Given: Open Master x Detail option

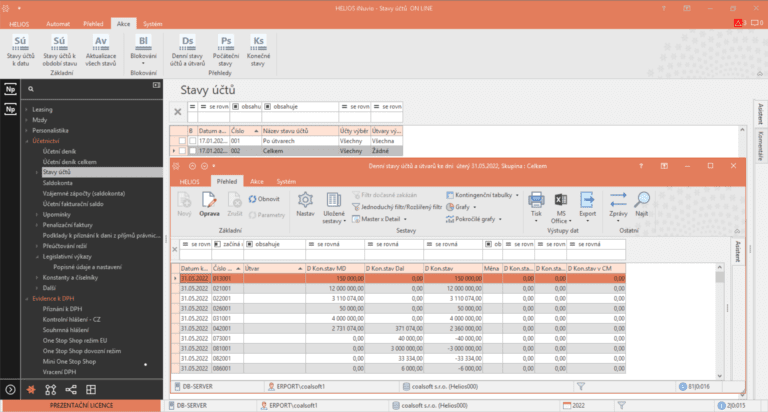Looking at the screenshot, I should (x=380, y=219).
